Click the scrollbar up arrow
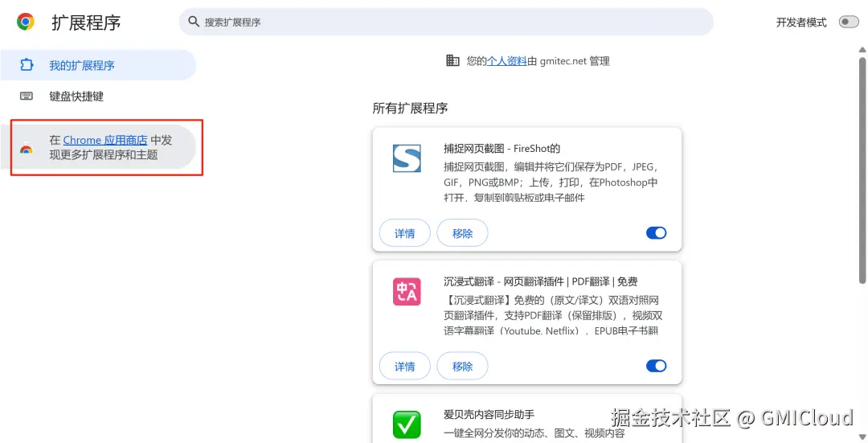The image size is (868, 443). coord(862,50)
